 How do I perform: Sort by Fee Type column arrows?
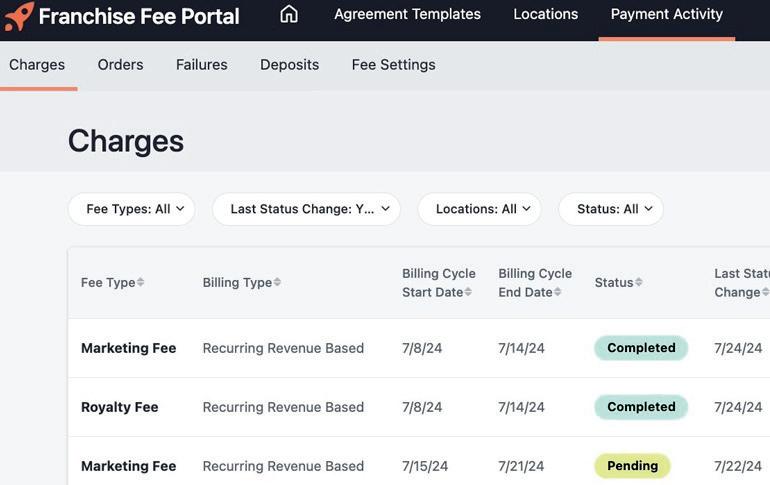[x=141, y=283]
